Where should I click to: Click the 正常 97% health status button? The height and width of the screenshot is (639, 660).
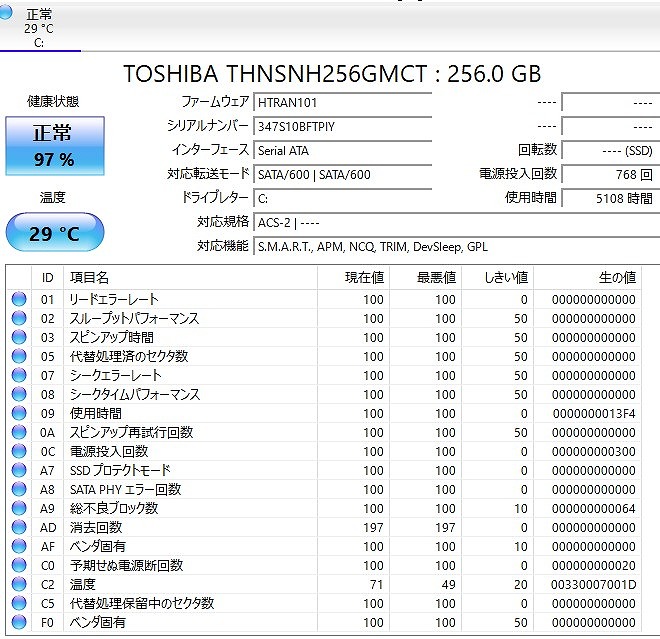(x=53, y=146)
